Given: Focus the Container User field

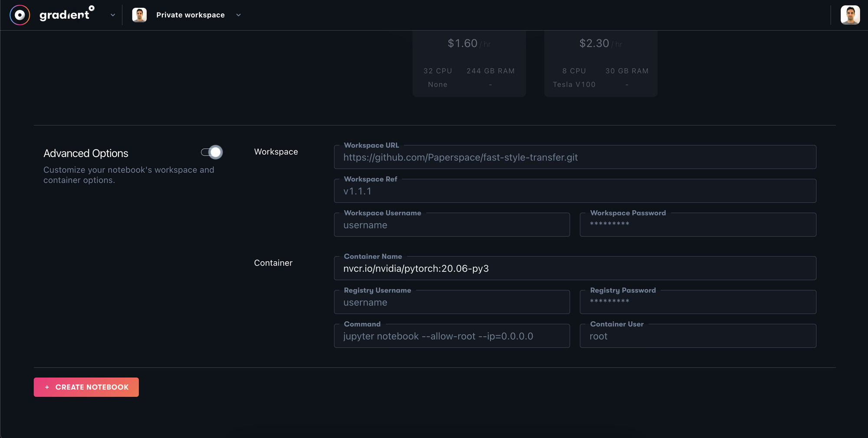Looking at the screenshot, I should click(698, 336).
